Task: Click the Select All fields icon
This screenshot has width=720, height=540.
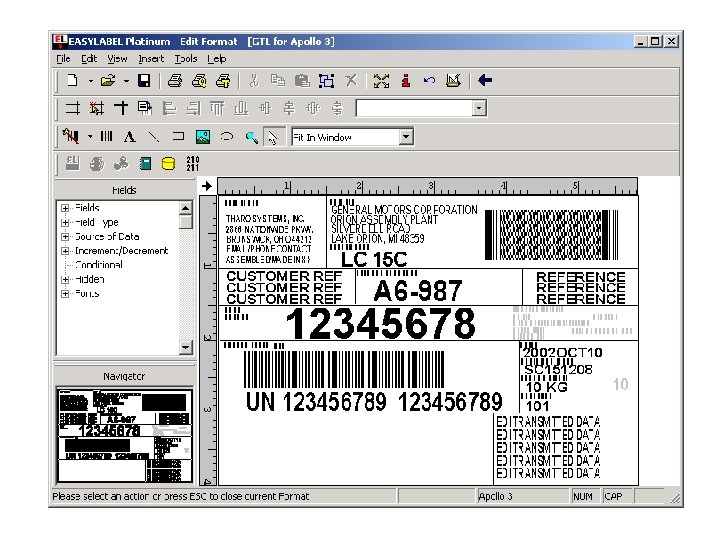Action: (x=326, y=81)
